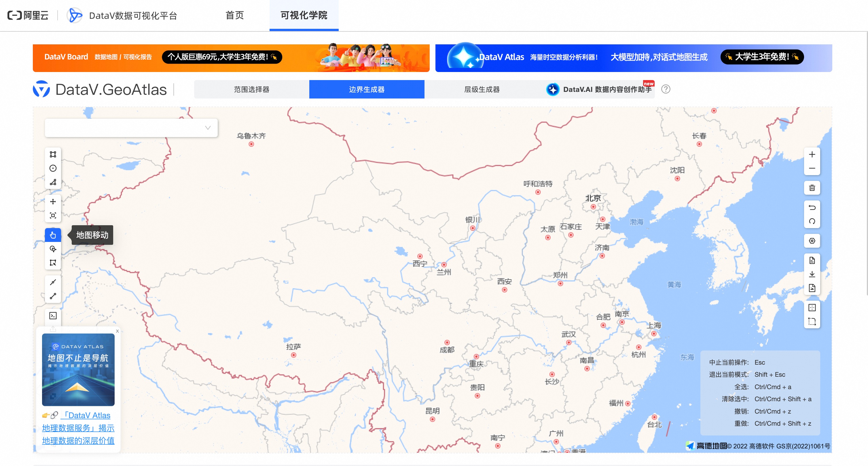The image size is (868, 466).
Task: Click the DataV.GeoAtlas logo title
Action: pyautogui.click(x=100, y=89)
